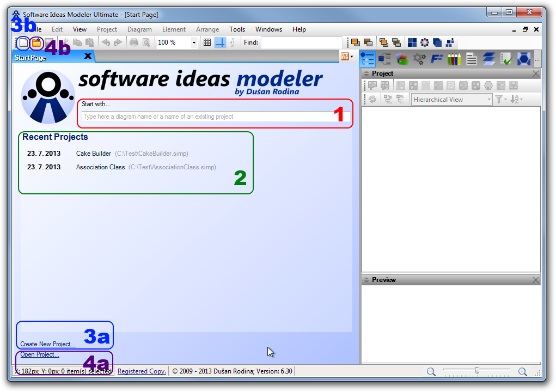Click the small blue squares arrange icon

point(450,43)
